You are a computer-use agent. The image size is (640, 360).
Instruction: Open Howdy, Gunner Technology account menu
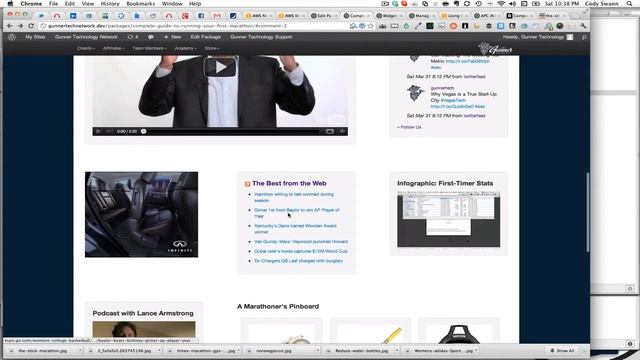[x=538, y=37]
